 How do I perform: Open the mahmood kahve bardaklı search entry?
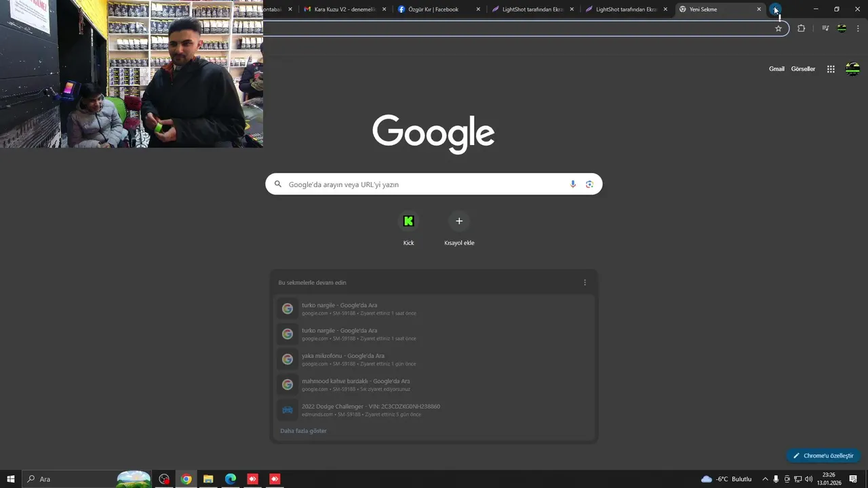click(434, 384)
